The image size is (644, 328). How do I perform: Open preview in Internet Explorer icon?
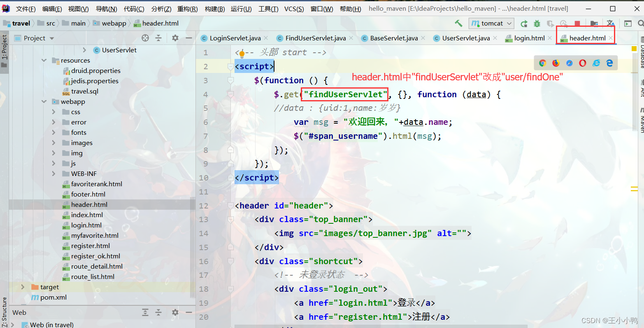596,63
